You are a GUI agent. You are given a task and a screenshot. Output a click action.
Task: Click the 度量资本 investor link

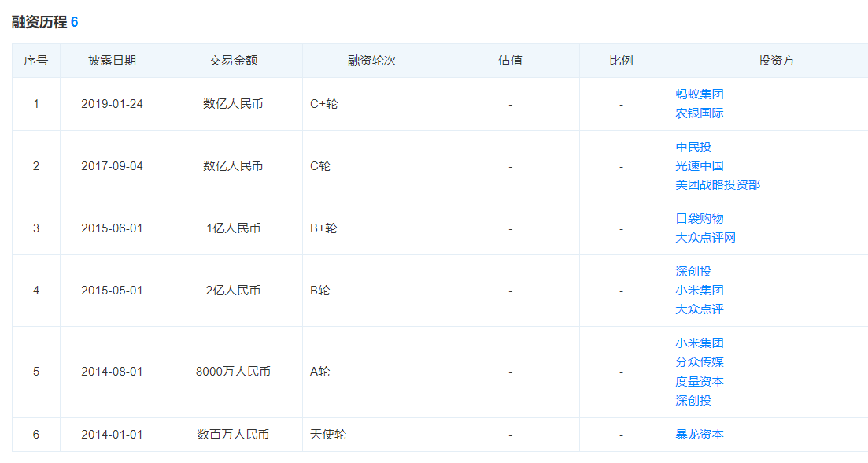point(699,382)
